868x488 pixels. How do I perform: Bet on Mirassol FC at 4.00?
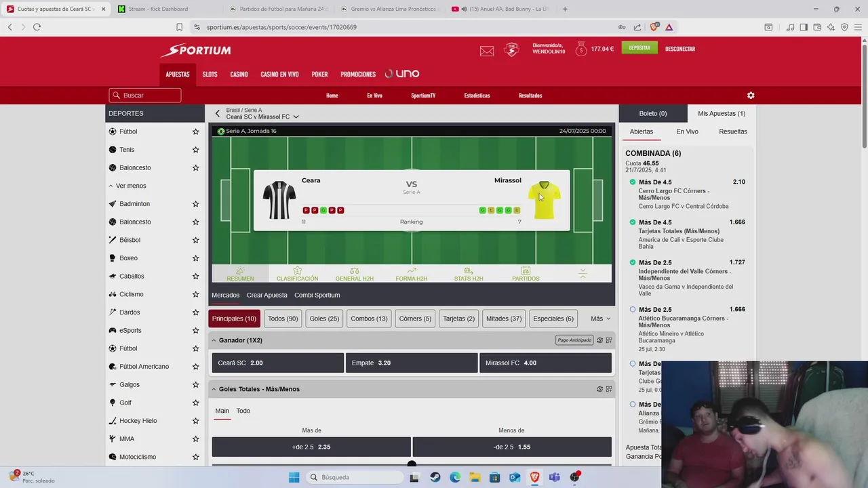click(545, 363)
